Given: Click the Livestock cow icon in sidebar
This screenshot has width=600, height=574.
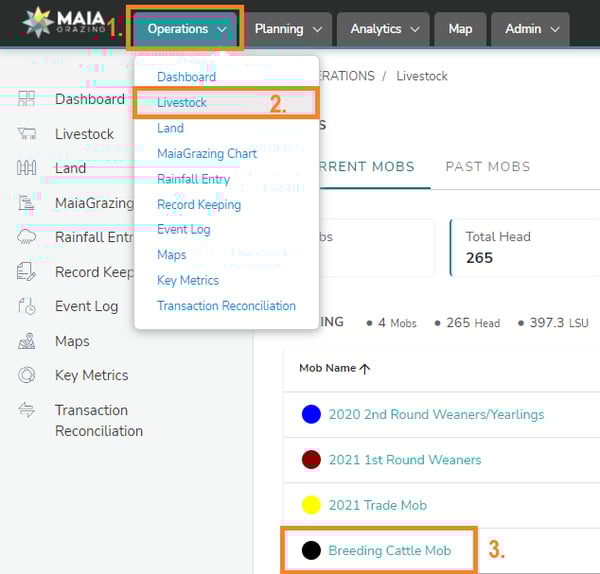Looking at the screenshot, I should point(27,134).
